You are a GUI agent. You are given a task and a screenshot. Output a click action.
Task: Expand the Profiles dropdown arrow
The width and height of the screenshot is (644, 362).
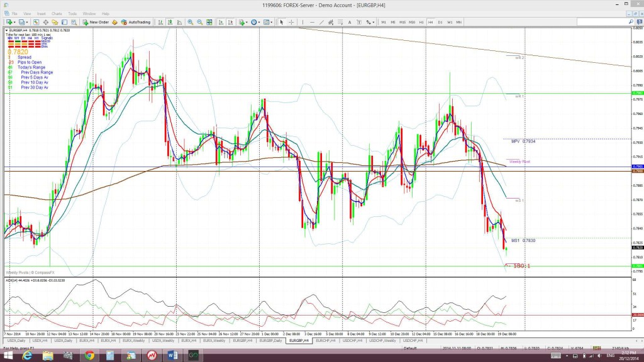point(27,22)
